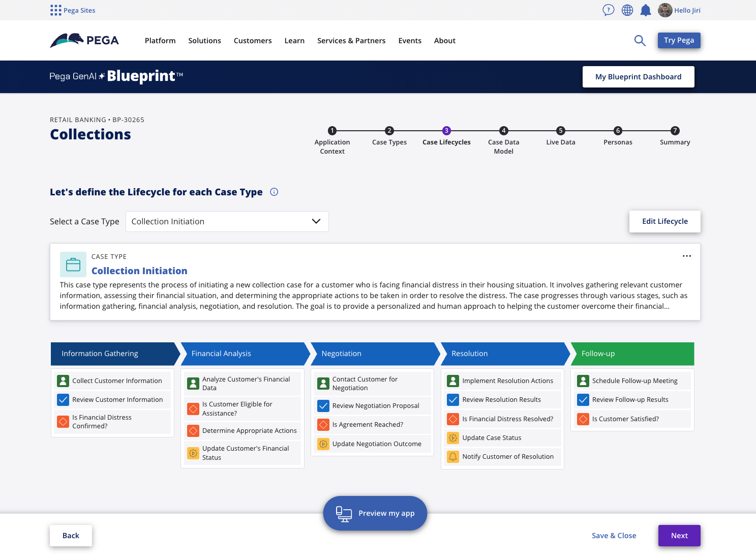Open the Services & Partners menu
Viewport: 756px width, 557px height.
point(351,41)
